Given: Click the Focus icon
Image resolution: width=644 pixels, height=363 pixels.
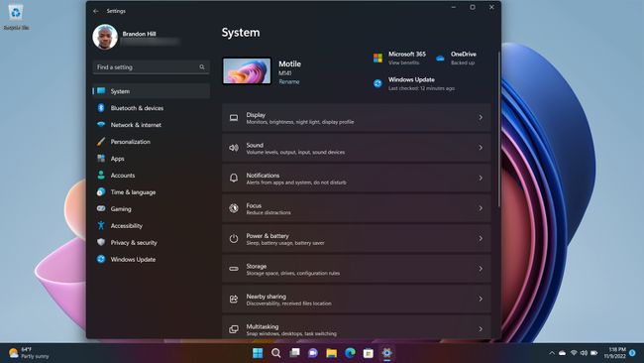Looking at the screenshot, I should tap(234, 208).
